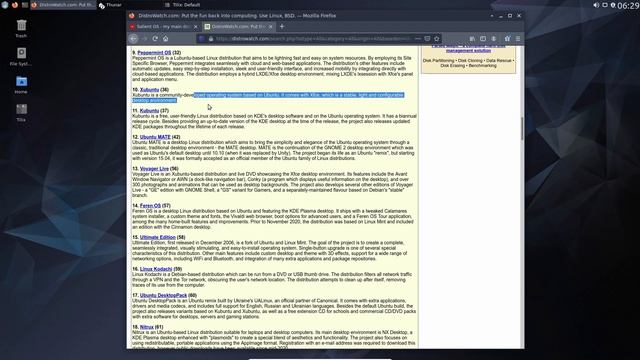Open the Nitrux distribution link

[147, 327]
